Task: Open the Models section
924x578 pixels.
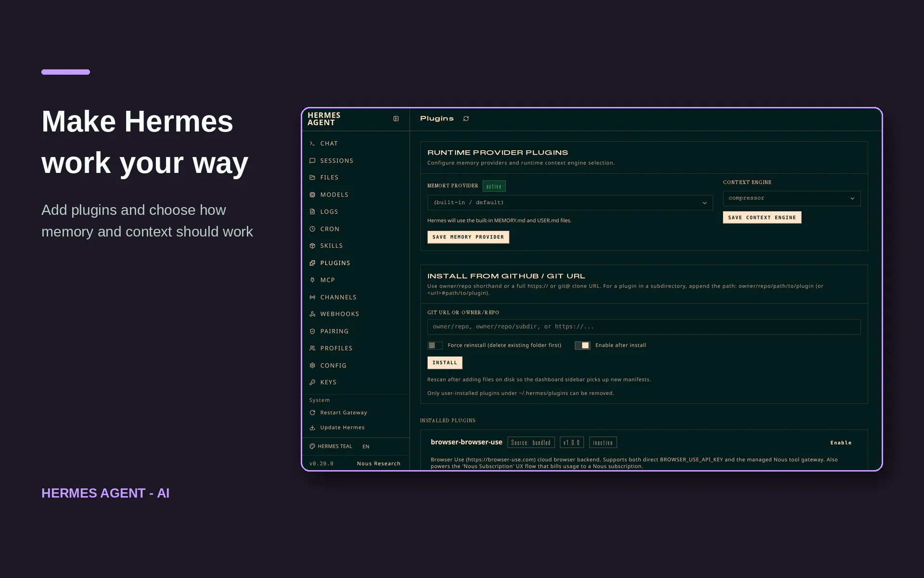Action: (334, 195)
